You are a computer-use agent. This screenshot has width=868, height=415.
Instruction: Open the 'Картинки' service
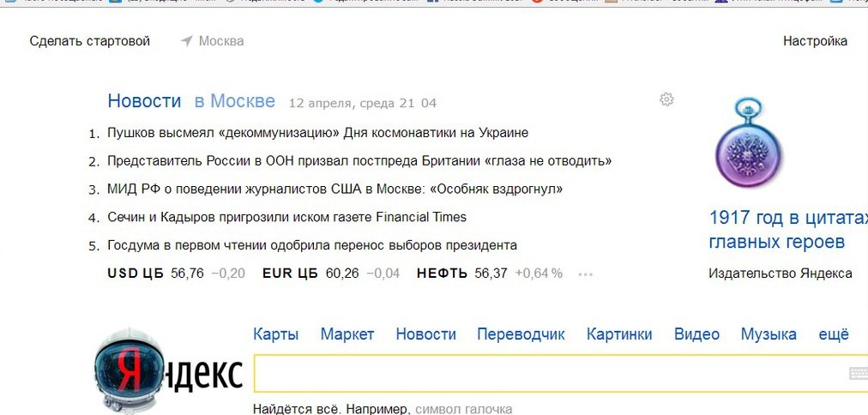pyautogui.click(x=619, y=334)
